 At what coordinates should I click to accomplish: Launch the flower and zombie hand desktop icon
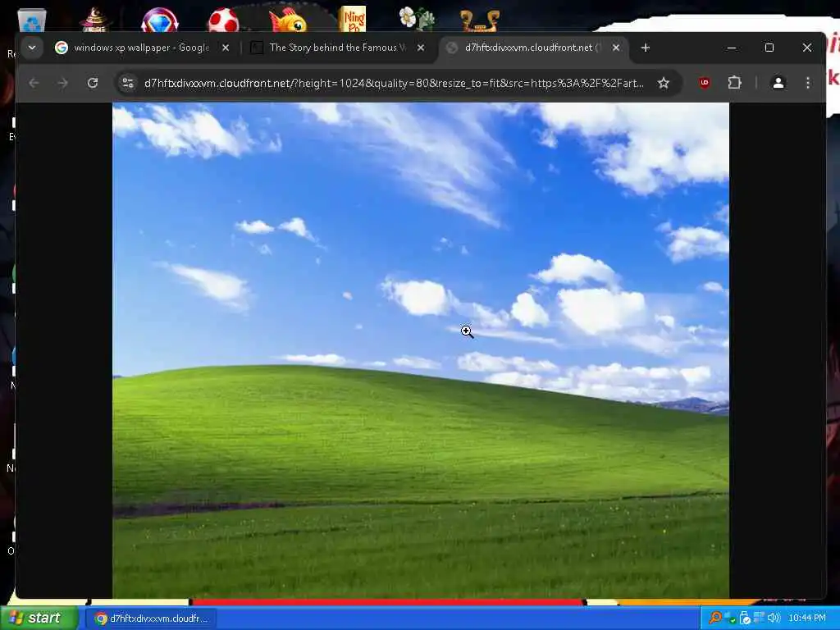coord(417,19)
